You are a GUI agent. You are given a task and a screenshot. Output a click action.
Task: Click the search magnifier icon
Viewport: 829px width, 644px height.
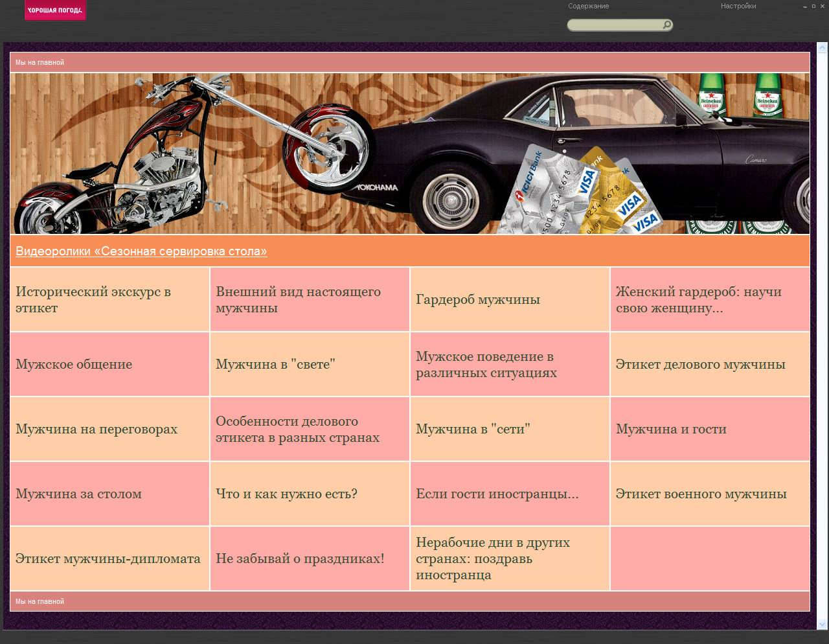[x=666, y=25]
